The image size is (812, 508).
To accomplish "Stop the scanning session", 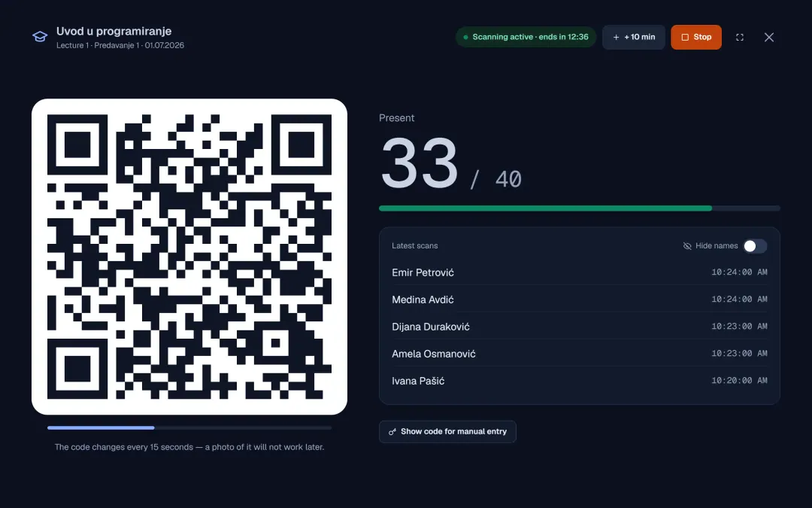I will pyautogui.click(x=696, y=38).
